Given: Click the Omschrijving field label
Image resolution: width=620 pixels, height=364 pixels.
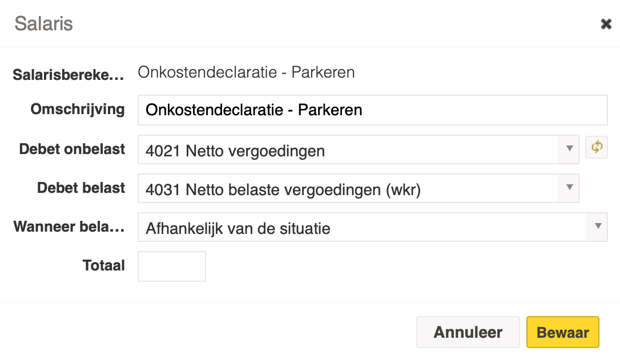Looking at the screenshot, I should [x=78, y=110].
